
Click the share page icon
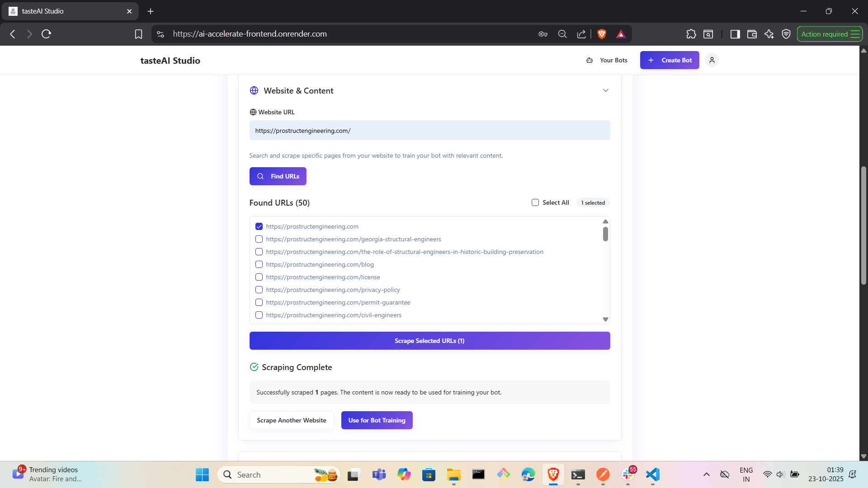pyautogui.click(x=581, y=34)
